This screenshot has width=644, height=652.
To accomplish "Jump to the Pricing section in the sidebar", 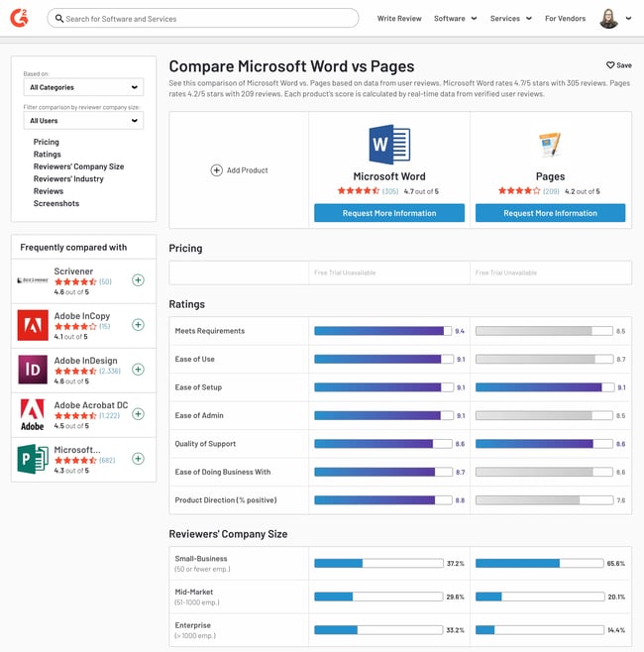I will (47, 142).
